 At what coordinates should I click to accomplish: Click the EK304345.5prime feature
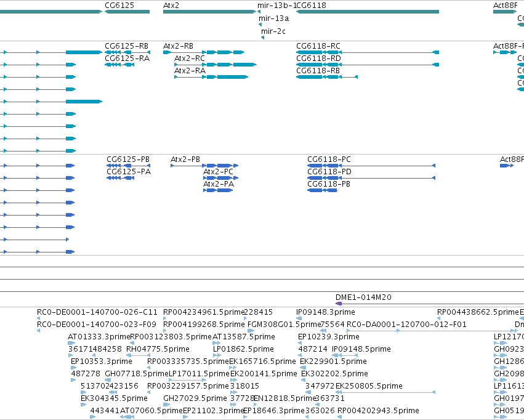[84, 405]
